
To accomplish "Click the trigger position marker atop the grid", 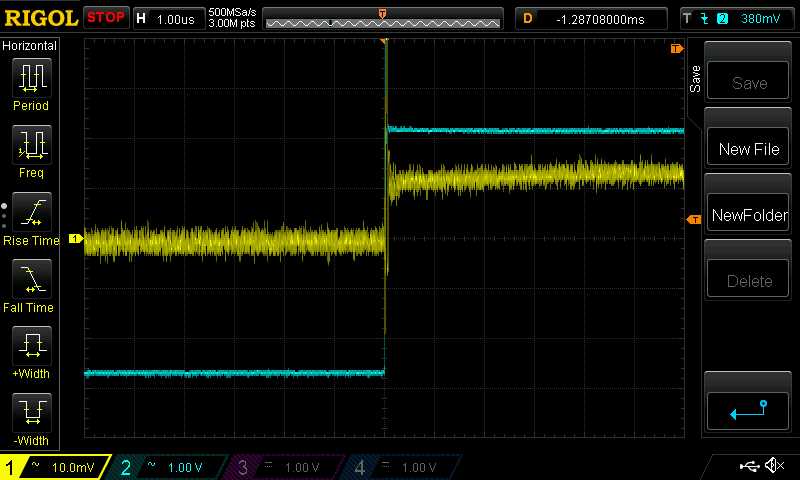I will click(x=384, y=41).
